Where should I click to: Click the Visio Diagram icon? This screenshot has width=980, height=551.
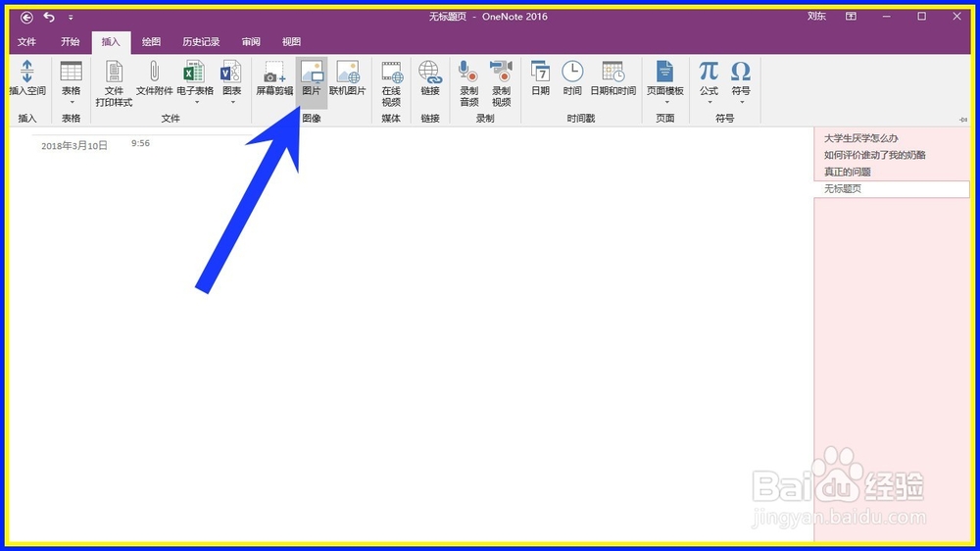231,72
